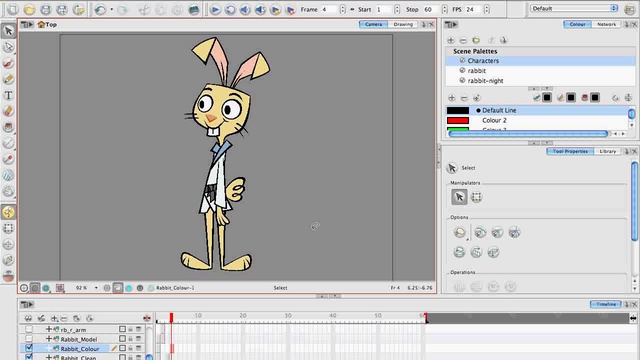
Task: Choose the arrow manipulator in Tool Properties
Action: [x=459, y=197]
